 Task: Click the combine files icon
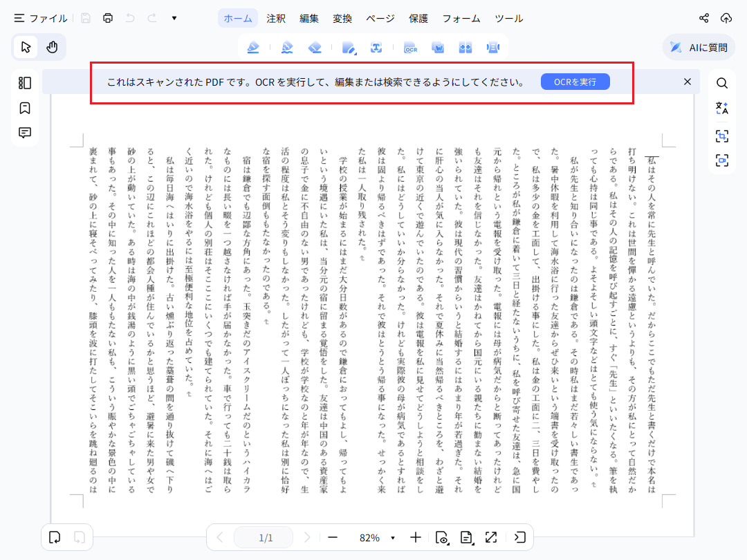[x=465, y=47]
